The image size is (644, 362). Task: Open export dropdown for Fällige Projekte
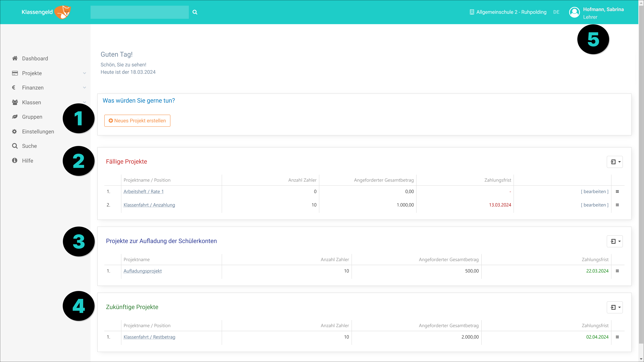point(615,162)
